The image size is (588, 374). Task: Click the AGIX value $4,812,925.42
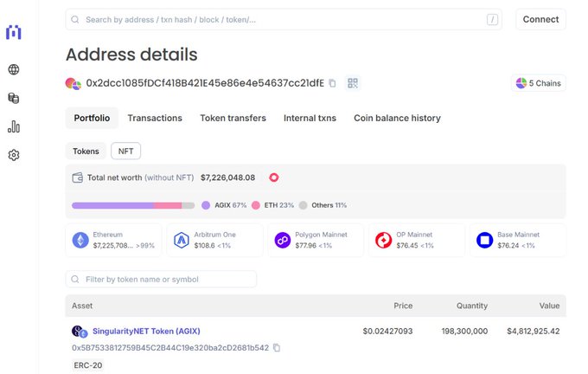pos(534,332)
